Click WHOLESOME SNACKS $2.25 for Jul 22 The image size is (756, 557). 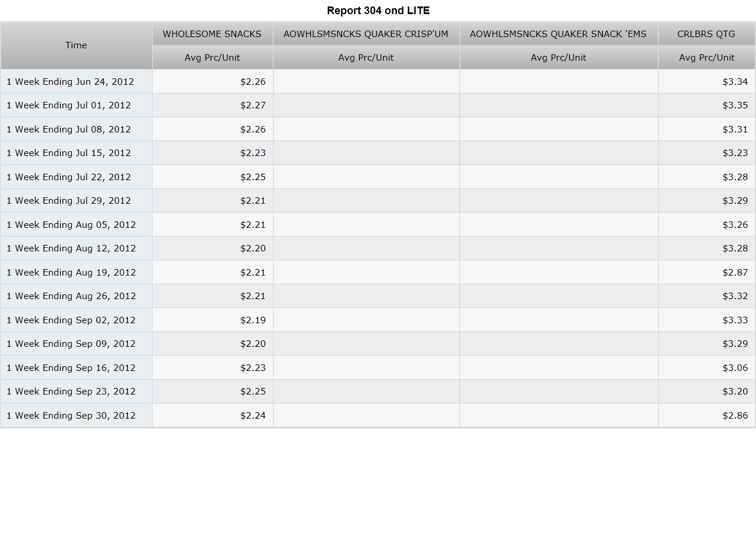253,177
